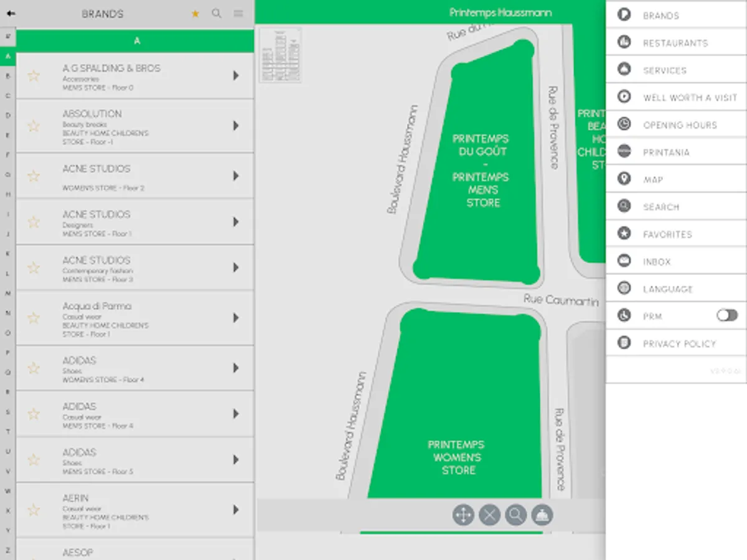The height and width of the screenshot is (560, 747).
Task: Favorite A.G SPALDING & BROS with its star
Action: [x=34, y=76]
